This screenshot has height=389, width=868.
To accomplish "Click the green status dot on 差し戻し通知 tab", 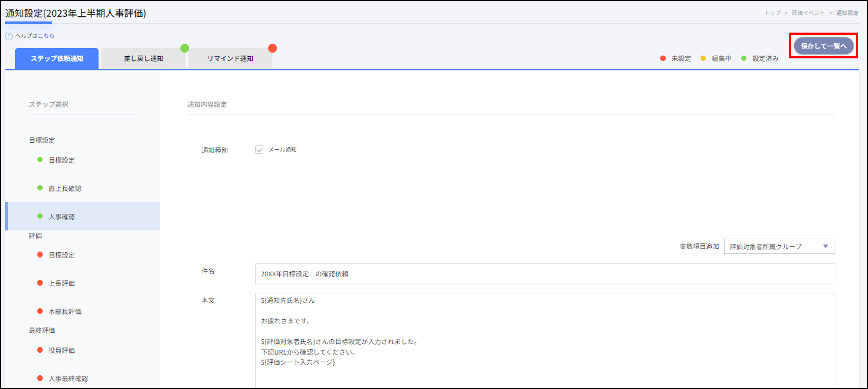I will pyautogui.click(x=185, y=48).
